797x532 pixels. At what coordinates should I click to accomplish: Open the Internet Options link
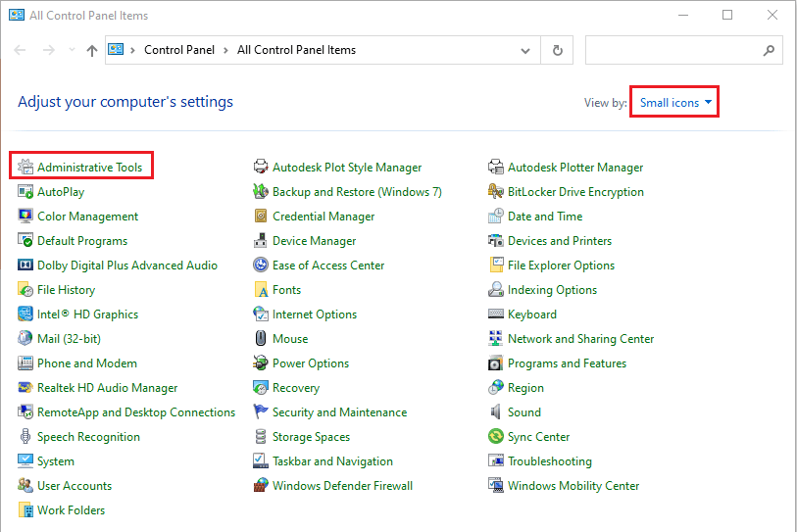[315, 314]
